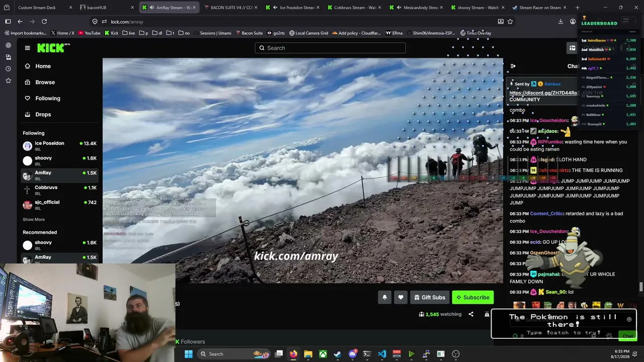The image size is (644, 362).
Task: Send message with the Chat button
Action: [627, 336]
